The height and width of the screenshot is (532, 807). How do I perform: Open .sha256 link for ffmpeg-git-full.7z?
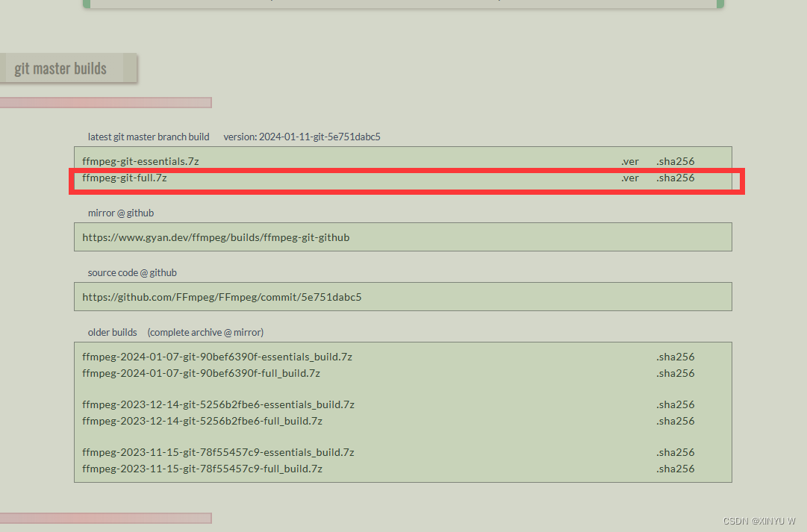pos(676,178)
